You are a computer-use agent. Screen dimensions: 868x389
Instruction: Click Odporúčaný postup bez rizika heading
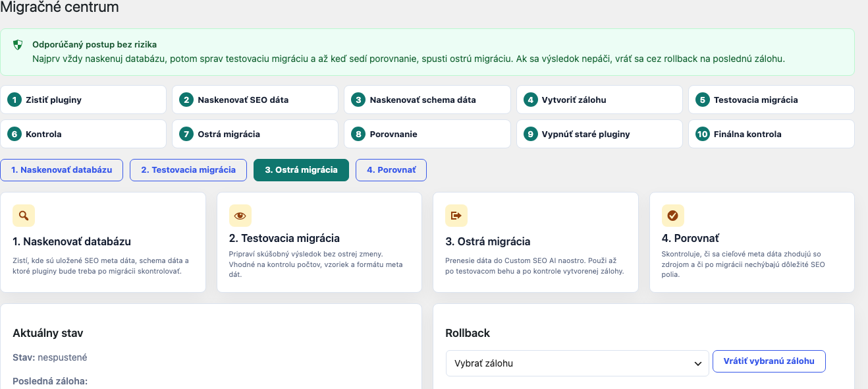pos(95,45)
